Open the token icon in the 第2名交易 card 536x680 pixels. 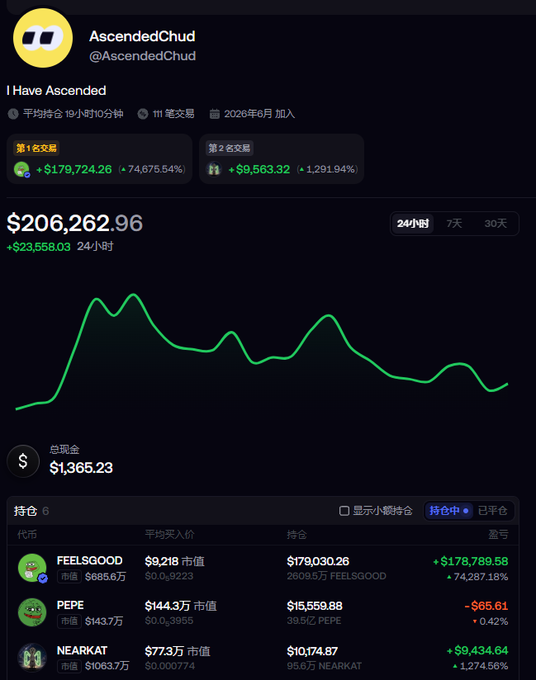(x=214, y=169)
